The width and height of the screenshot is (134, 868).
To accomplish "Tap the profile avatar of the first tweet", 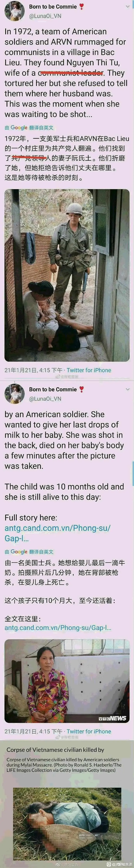I will click(x=14, y=11).
